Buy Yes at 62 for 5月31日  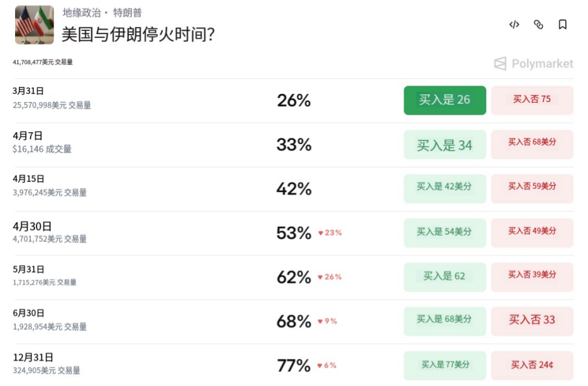pyautogui.click(x=445, y=276)
